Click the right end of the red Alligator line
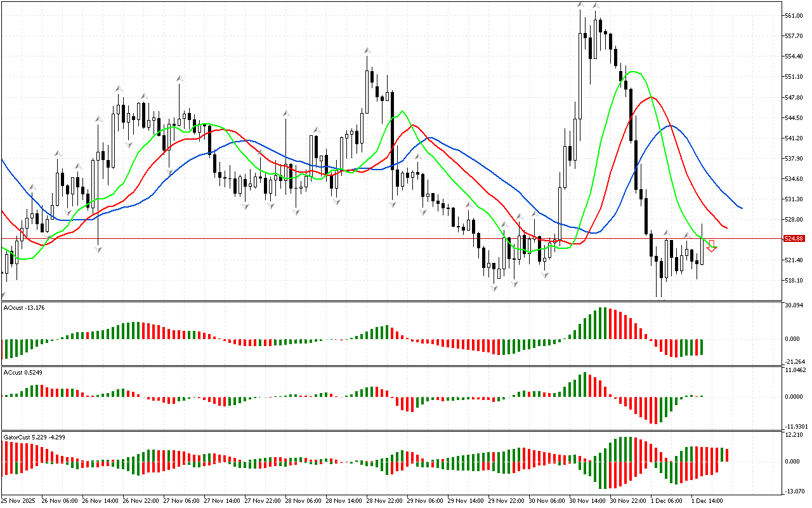The width and height of the screenshot is (812, 508). point(726,227)
